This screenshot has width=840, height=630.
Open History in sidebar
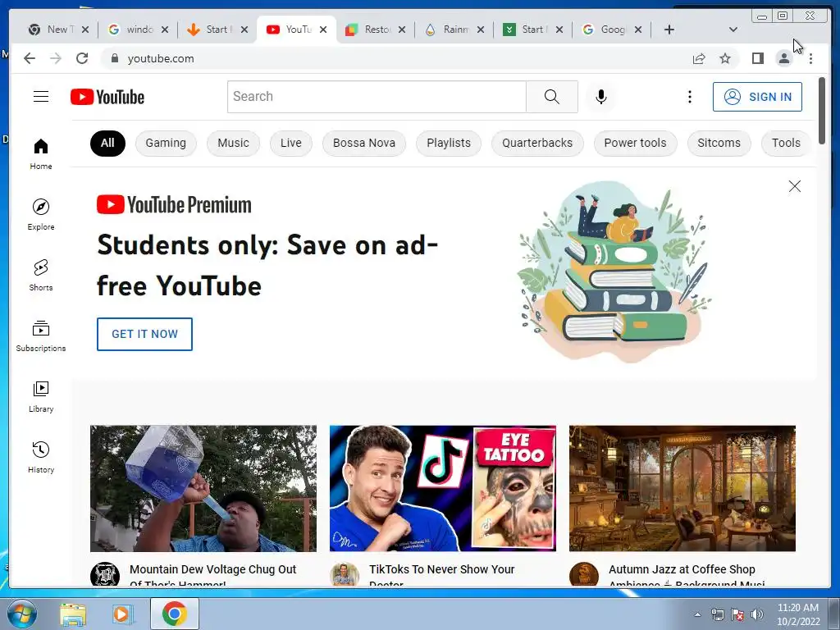41,457
